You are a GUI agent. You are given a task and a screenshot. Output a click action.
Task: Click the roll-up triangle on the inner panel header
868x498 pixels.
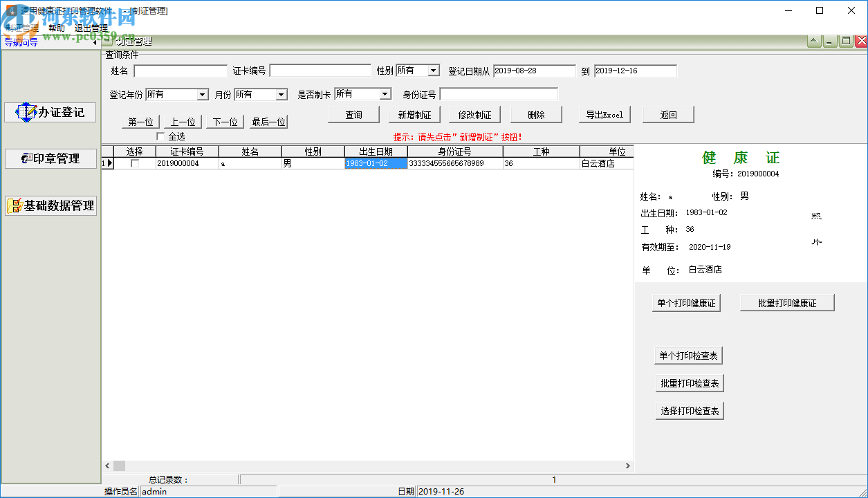pos(814,41)
